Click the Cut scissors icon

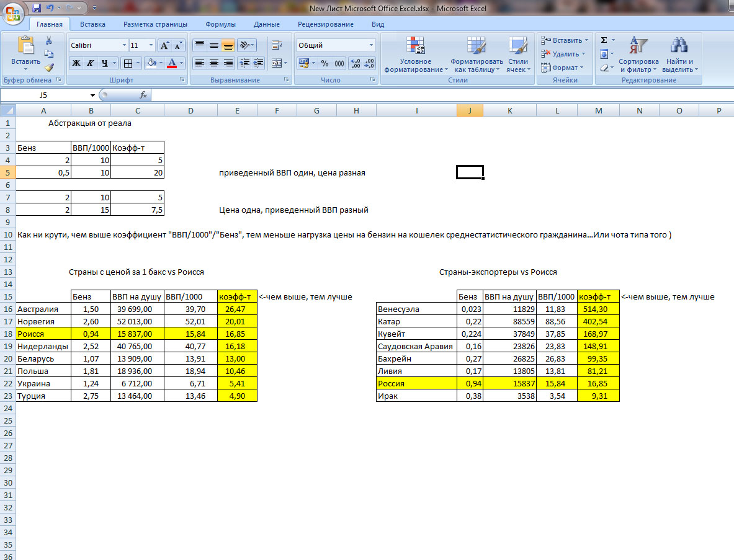pyautogui.click(x=48, y=41)
